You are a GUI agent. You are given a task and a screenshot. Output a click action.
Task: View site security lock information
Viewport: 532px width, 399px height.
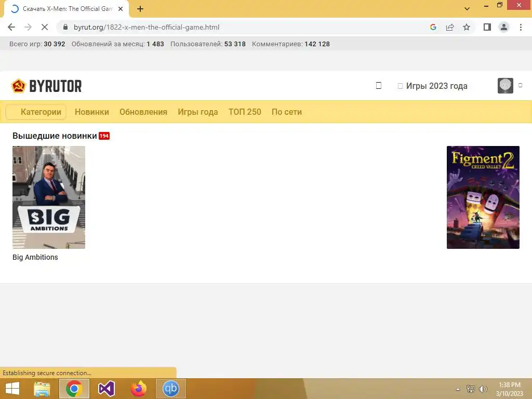tap(65, 27)
